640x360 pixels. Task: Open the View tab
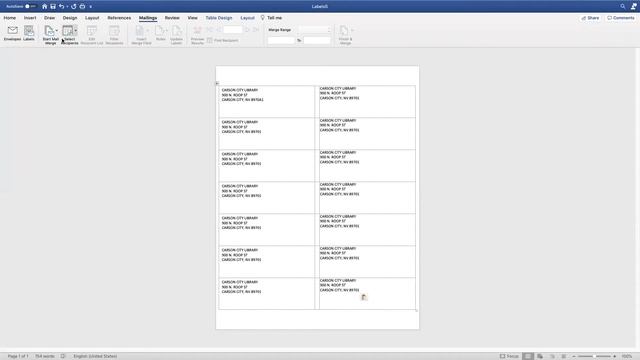[192, 18]
